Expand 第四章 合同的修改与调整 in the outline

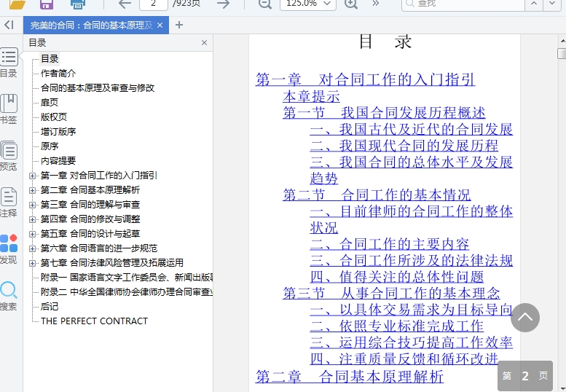point(33,219)
